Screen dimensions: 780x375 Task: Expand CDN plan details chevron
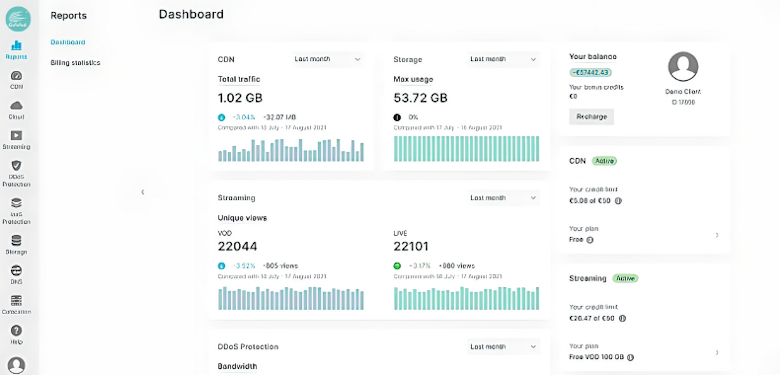click(717, 235)
